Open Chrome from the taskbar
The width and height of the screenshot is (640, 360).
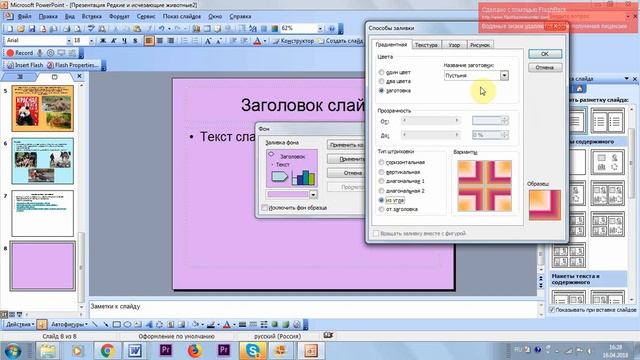(x=107, y=351)
